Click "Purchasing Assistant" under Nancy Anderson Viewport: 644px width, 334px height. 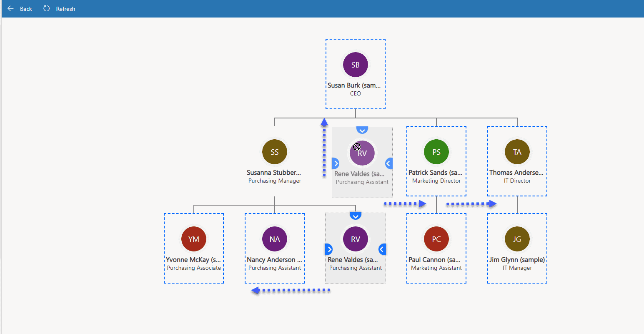coord(275,268)
